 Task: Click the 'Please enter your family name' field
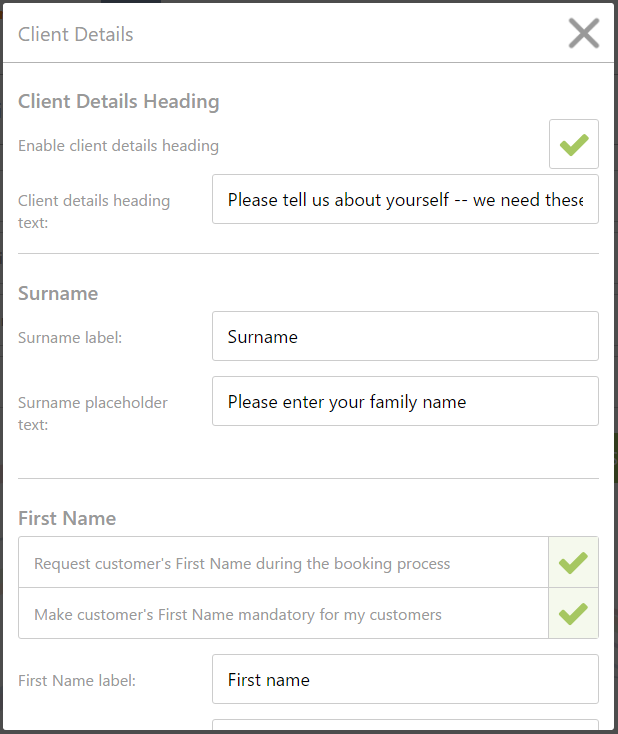coord(405,401)
